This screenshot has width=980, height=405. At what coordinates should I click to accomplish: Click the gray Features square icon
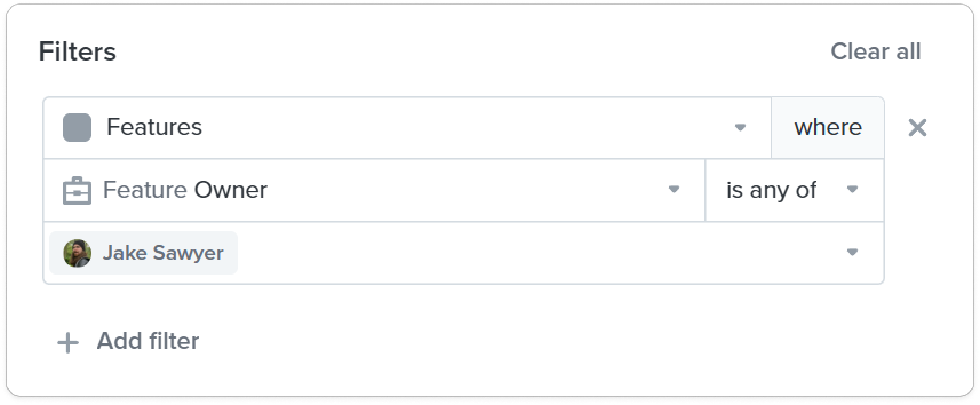[77, 127]
